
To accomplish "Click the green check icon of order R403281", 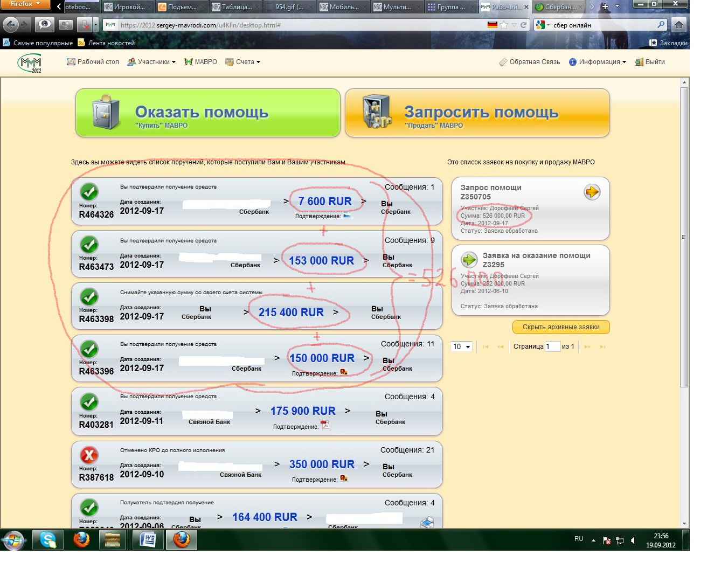I will pyautogui.click(x=89, y=402).
